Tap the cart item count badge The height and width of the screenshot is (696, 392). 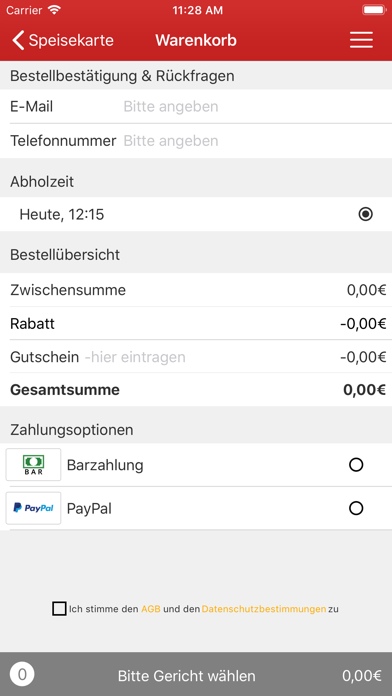(22, 675)
